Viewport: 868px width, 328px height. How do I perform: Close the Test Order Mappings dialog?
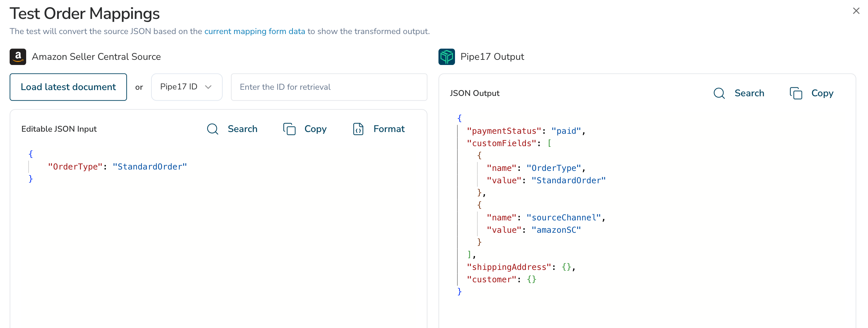856,11
